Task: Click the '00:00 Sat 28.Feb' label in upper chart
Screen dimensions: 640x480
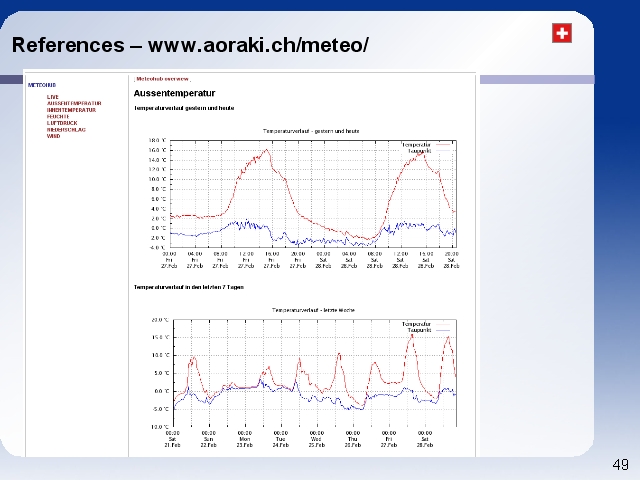Action: click(323, 260)
